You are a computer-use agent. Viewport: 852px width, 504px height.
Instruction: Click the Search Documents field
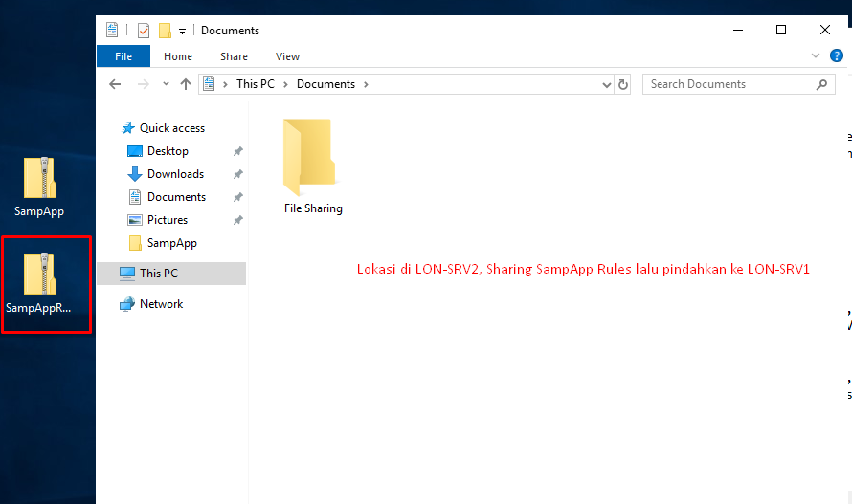[x=738, y=84]
